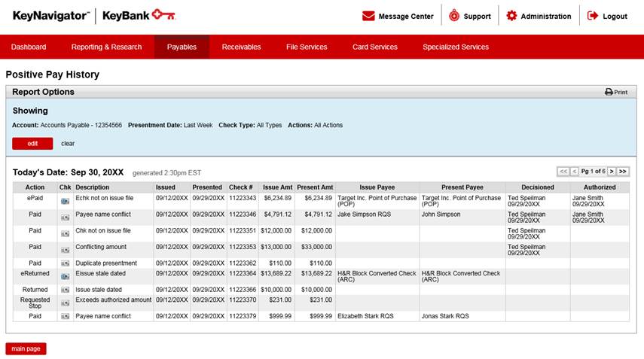Click 'John Simpson' present payee
644x359 pixels.
tap(441, 214)
